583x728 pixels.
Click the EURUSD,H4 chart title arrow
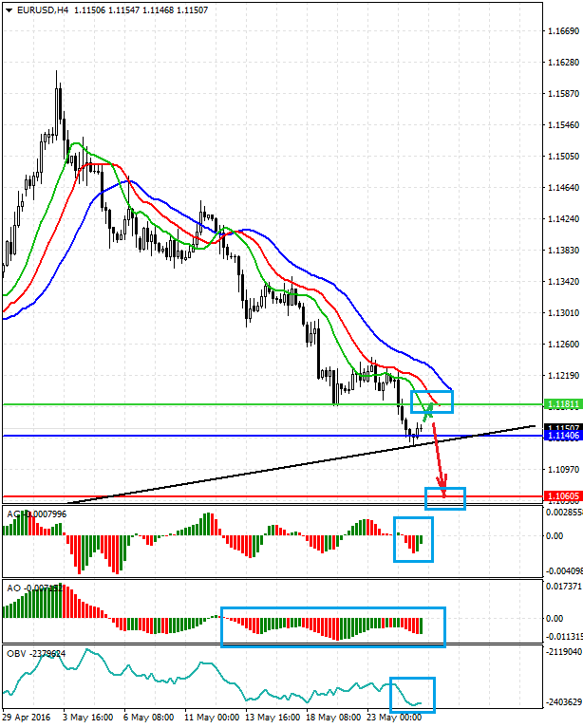7,10
